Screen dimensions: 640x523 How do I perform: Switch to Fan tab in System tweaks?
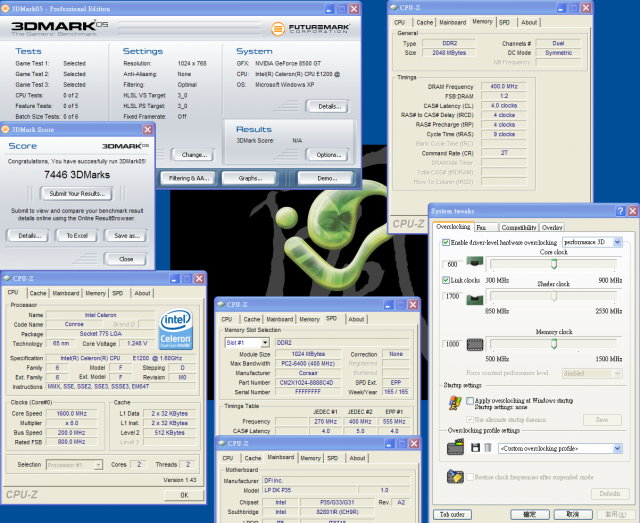tap(486, 228)
